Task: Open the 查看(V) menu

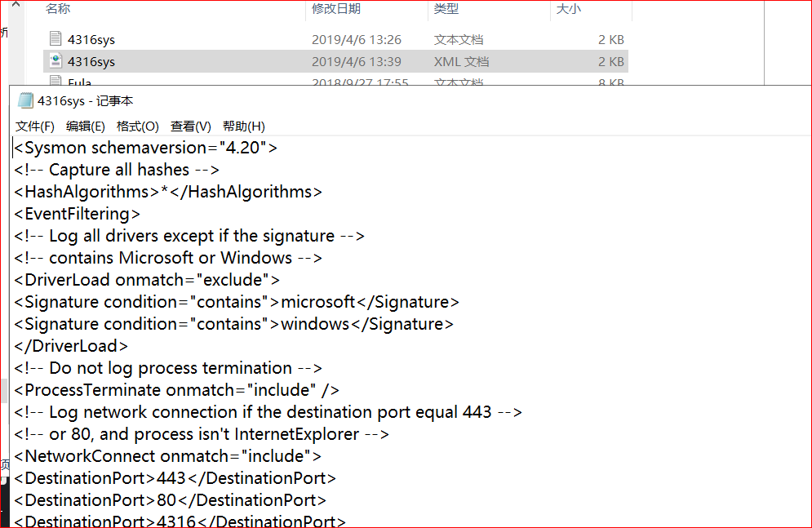Action: pyautogui.click(x=191, y=126)
